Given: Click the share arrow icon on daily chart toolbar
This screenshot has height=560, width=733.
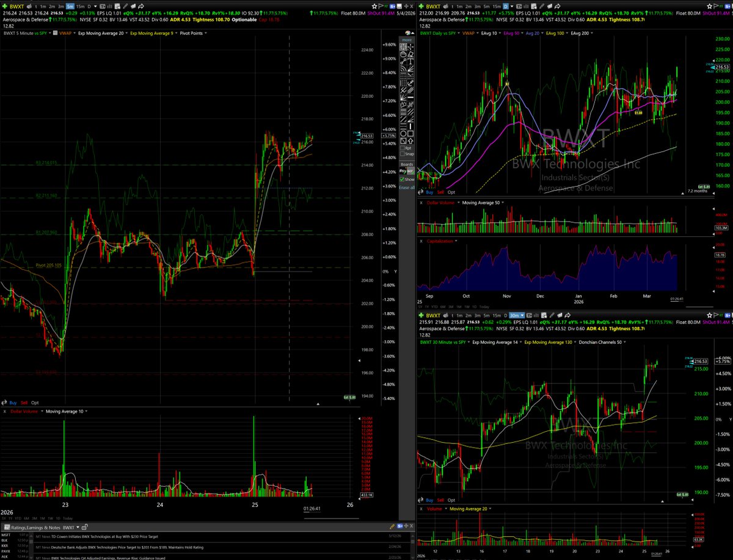Looking at the screenshot, I should click(x=557, y=7).
